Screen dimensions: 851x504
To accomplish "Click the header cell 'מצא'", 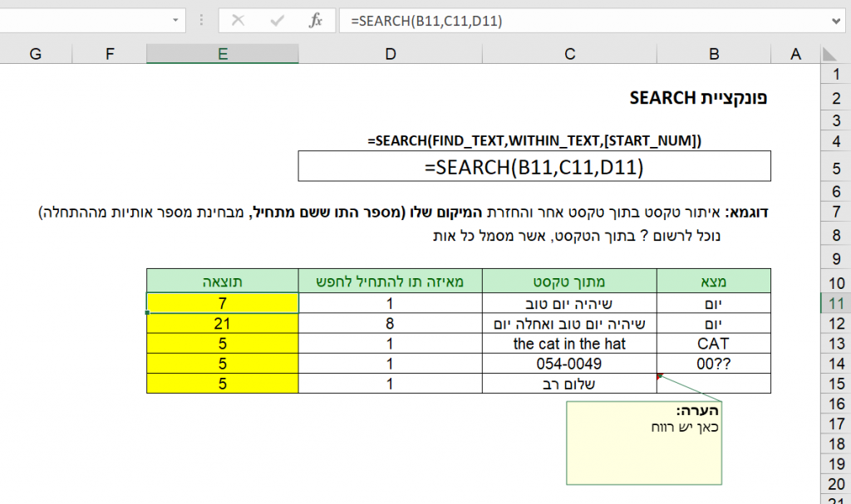I will [x=714, y=281].
